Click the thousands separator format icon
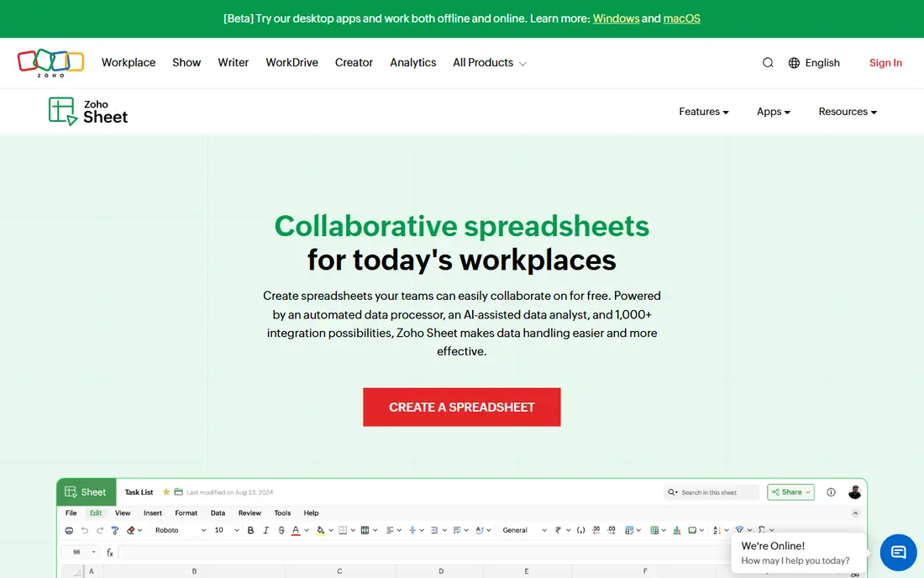Screen dimensions: 924x578 coord(580,530)
